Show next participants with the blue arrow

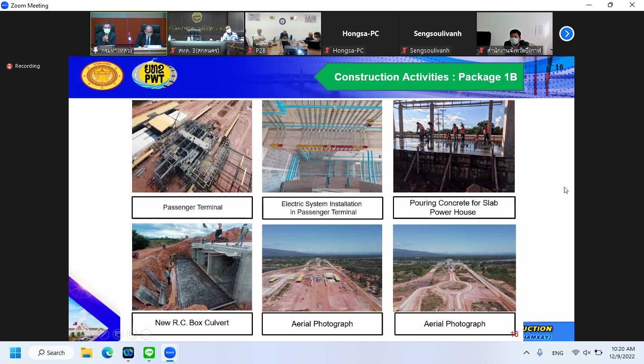tap(566, 34)
